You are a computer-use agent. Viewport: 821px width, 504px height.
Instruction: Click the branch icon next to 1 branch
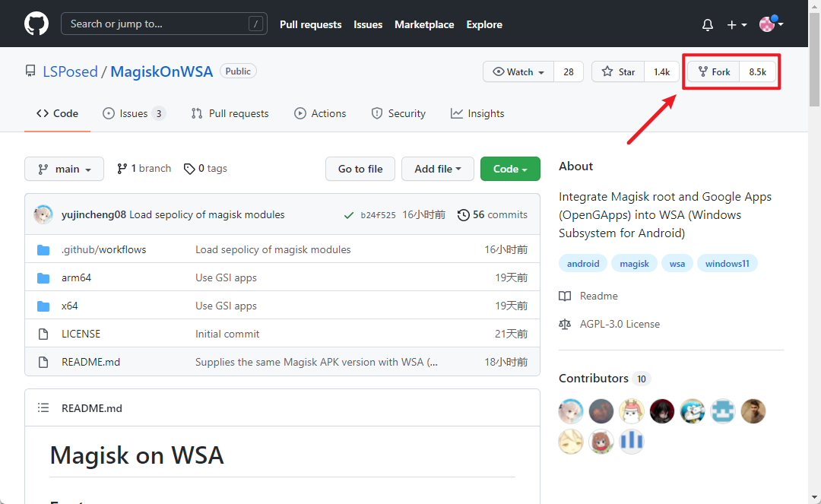click(x=122, y=168)
